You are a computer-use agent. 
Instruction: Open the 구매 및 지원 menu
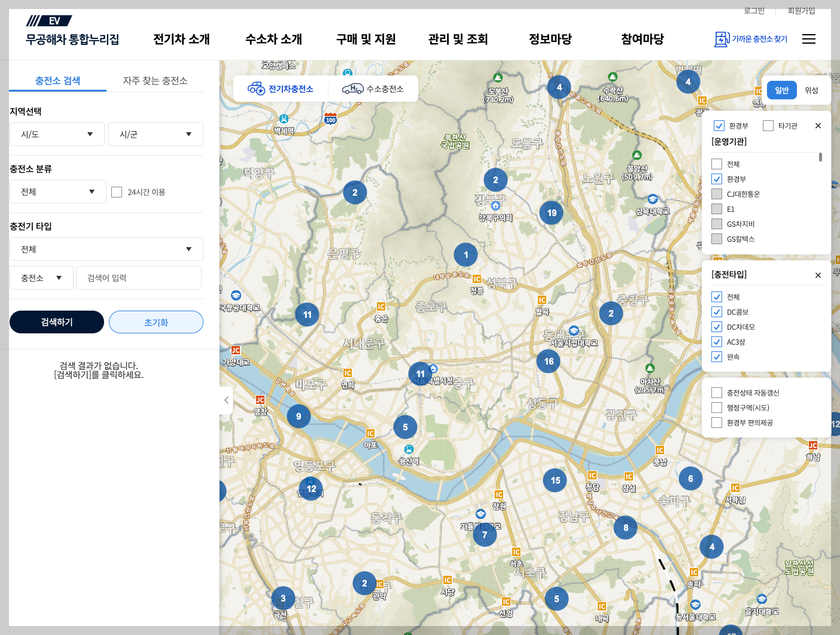pyautogui.click(x=366, y=39)
